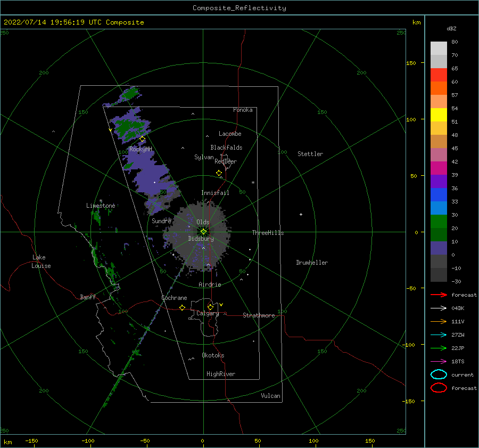
Task: Click the ThreeHills label
Action: click(x=268, y=233)
